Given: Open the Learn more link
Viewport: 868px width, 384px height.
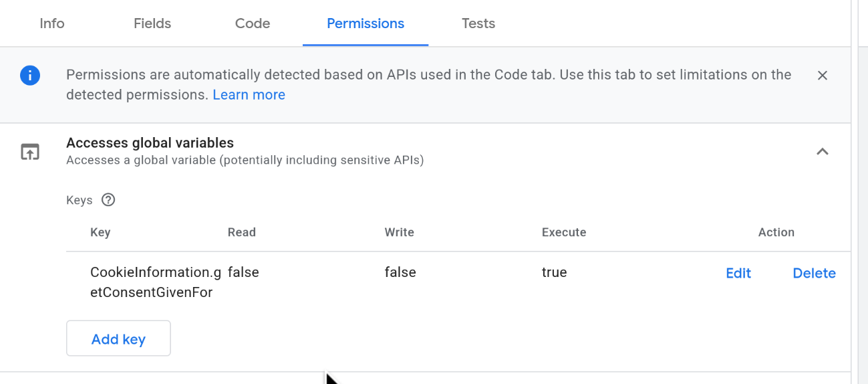Looking at the screenshot, I should 249,95.
